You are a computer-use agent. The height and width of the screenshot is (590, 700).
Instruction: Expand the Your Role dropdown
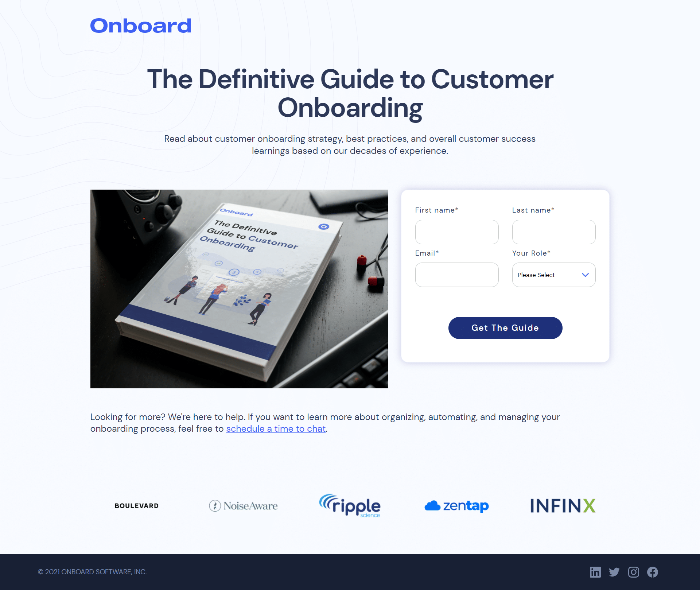553,275
